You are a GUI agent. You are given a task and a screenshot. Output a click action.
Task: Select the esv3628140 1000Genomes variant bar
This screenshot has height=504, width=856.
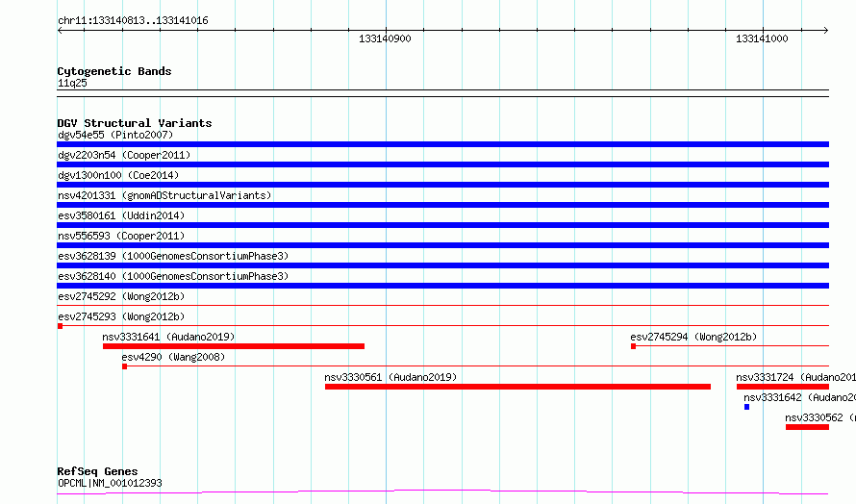tap(442, 286)
